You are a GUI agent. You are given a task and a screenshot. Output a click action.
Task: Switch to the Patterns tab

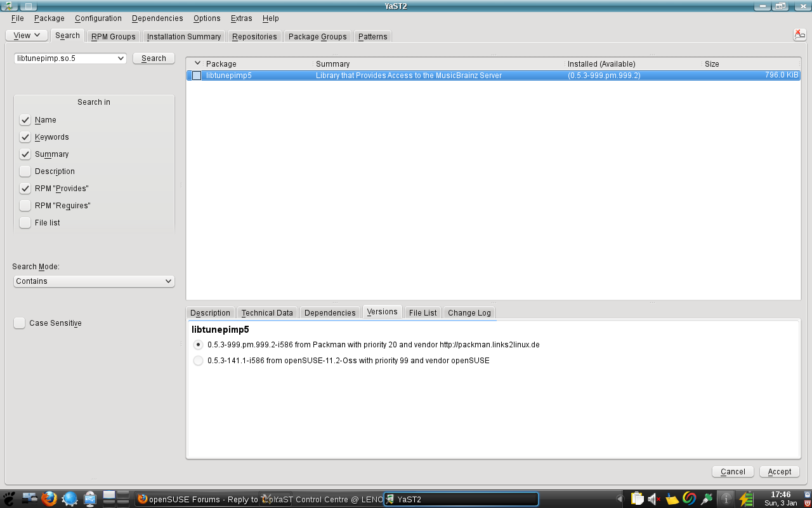click(x=372, y=36)
